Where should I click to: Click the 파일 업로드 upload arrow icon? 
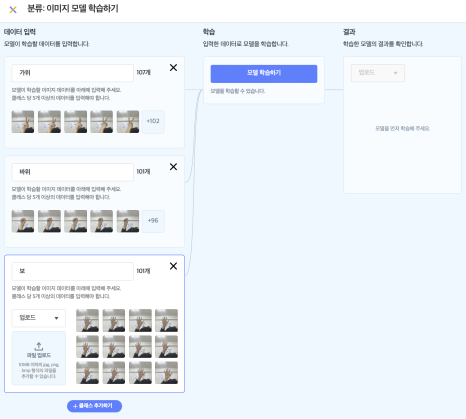click(39, 346)
